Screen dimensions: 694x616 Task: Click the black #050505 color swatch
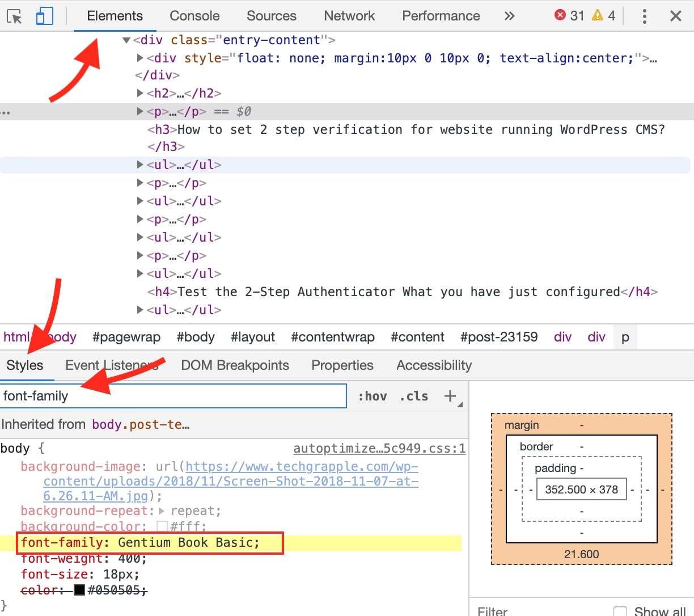79,590
